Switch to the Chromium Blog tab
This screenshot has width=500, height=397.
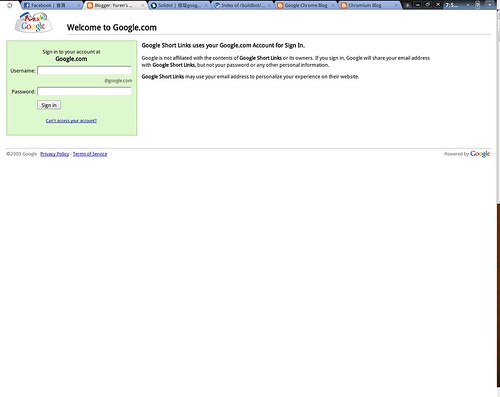(370, 5)
